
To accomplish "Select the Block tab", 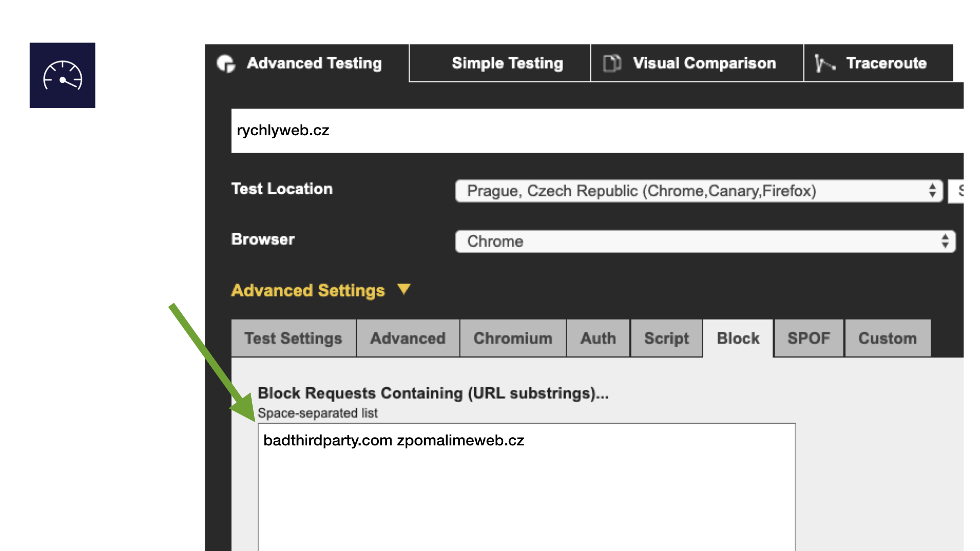I will pos(738,338).
